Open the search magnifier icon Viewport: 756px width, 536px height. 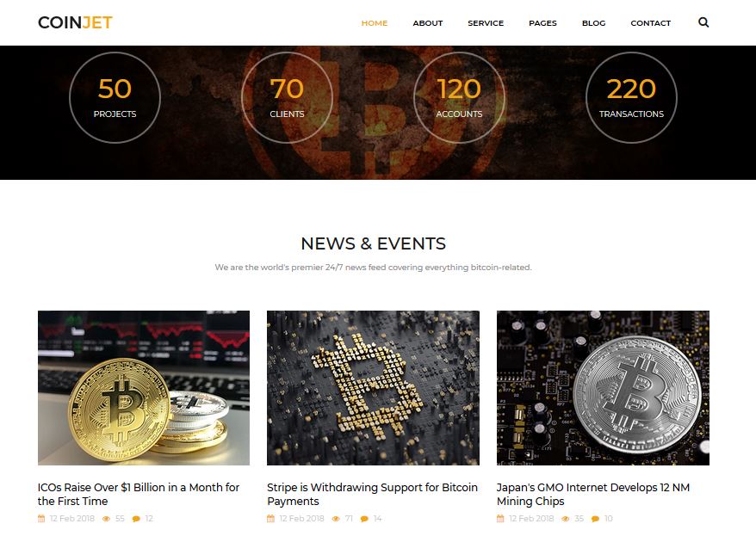[703, 22]
